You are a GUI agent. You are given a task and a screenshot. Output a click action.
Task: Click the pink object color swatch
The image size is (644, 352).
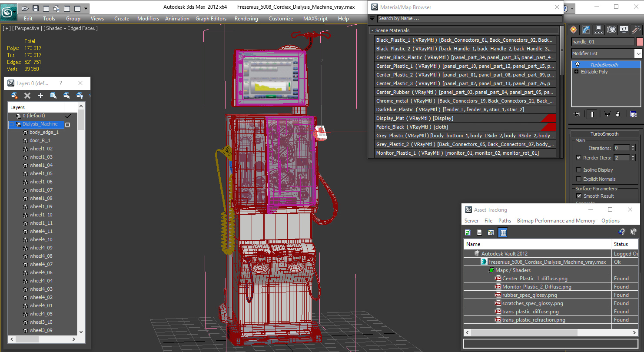point(639,42)
